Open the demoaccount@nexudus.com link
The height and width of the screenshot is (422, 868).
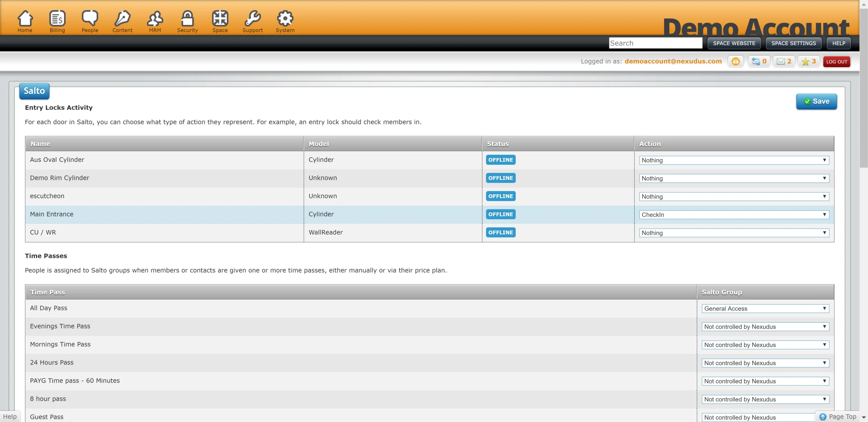(x=673, y=61)
